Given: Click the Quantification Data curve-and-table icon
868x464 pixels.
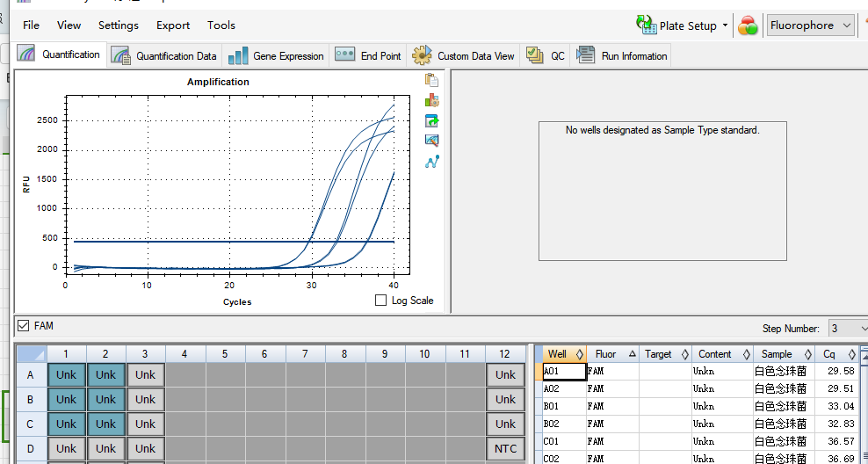Looking at the screenshot, I should click(x=121, y=56).
